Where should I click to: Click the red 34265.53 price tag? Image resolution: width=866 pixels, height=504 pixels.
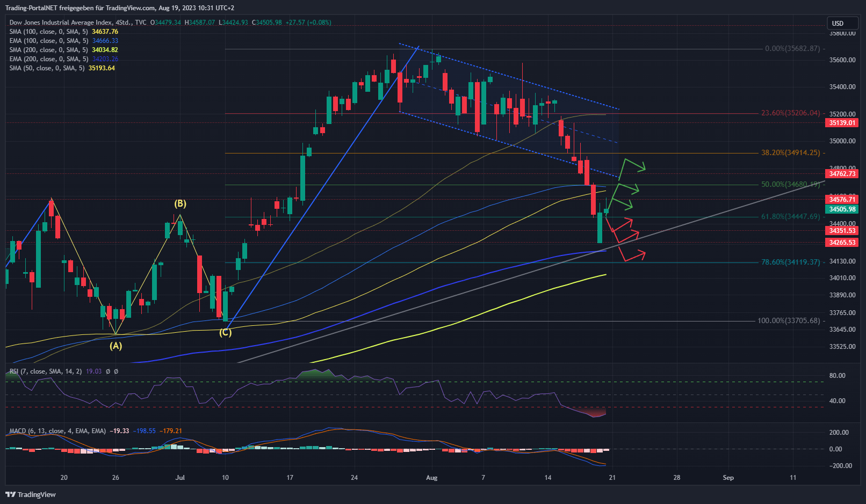(842, 243)
